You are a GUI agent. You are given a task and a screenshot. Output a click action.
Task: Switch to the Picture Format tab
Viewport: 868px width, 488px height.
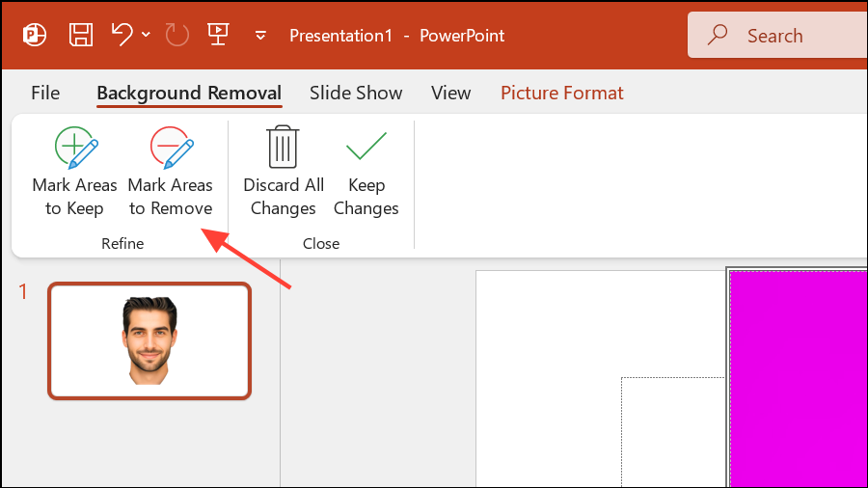[561, 94]
